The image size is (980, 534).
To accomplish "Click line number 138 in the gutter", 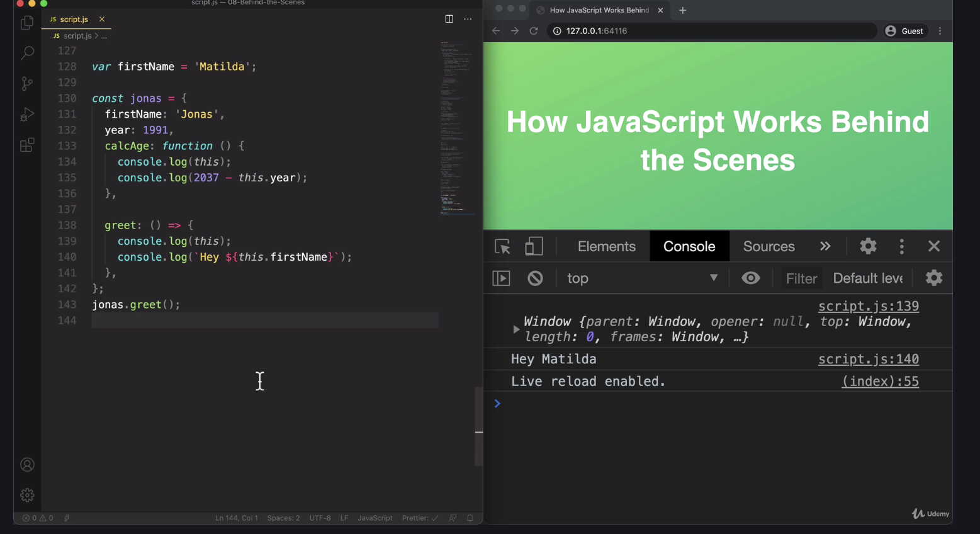I will click(x=67, y=225).
